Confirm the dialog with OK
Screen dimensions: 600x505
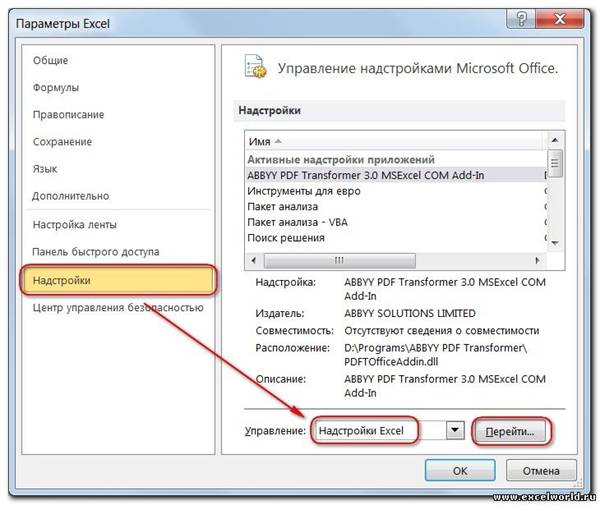click(x=460, y=471)
